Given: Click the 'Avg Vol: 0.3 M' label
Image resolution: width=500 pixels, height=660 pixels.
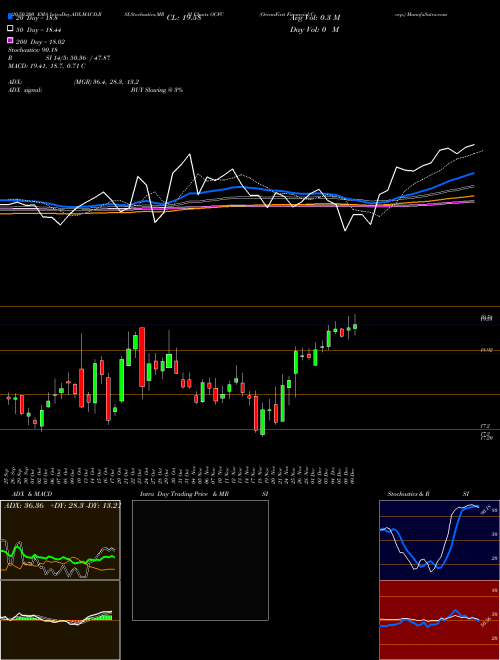Looking at the screenshot, I should pos(315,18).
